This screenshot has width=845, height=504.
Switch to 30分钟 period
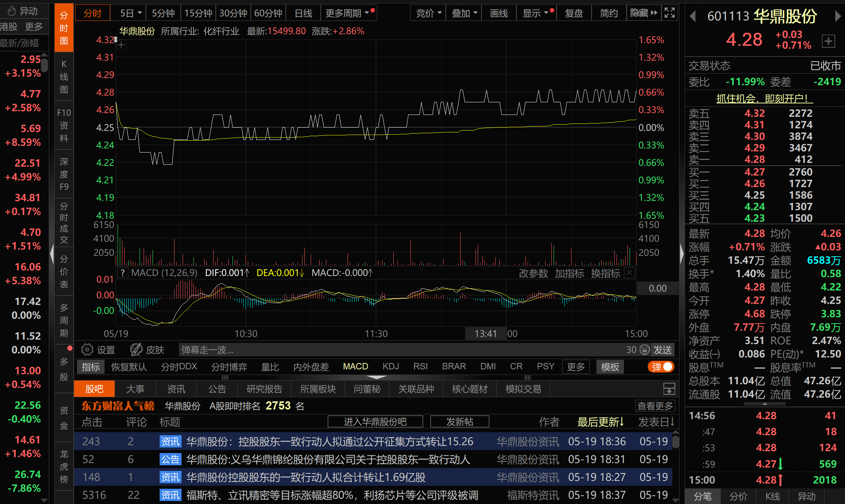click(x=233, y=13)
